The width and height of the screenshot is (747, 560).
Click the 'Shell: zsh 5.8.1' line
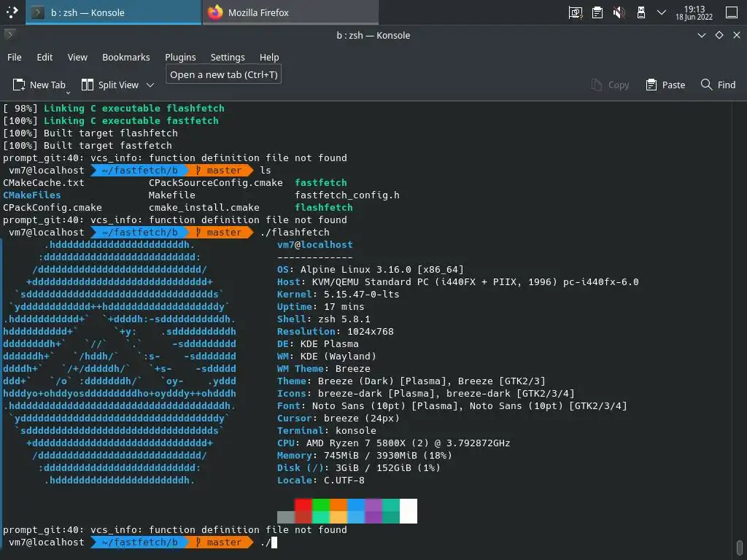click(x=323, y=319)
